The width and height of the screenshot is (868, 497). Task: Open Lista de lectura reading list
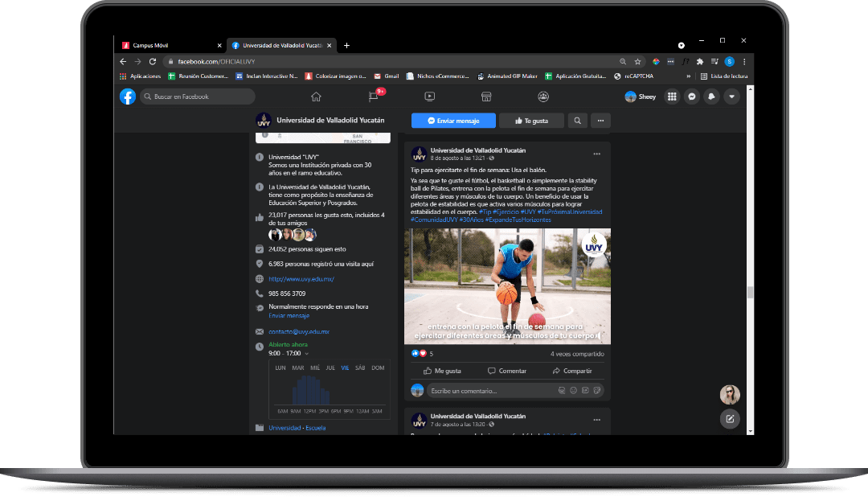[724, 76]
